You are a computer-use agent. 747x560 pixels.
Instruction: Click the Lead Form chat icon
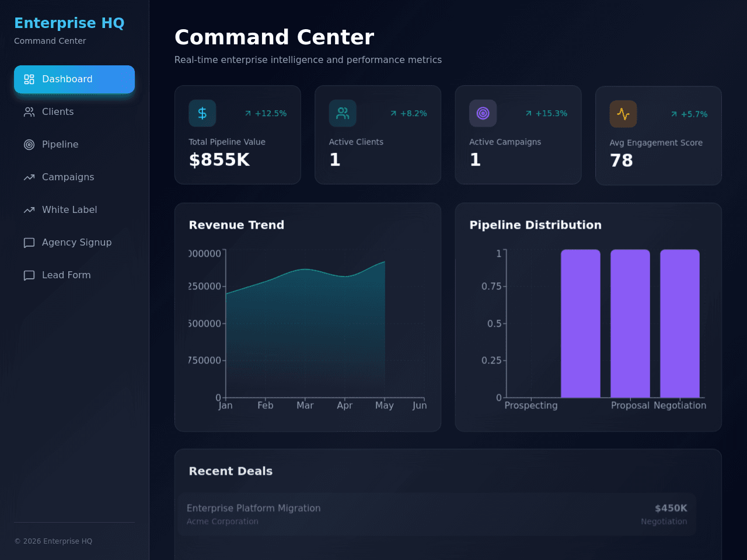click(x=29, y=275)
